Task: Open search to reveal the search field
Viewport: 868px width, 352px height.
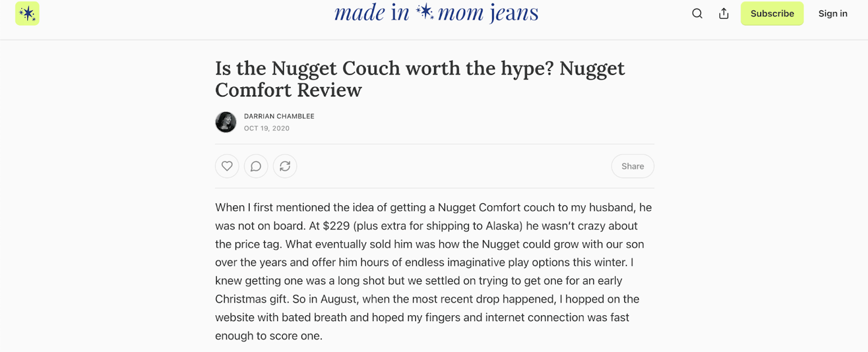Action: click(697, 14)
